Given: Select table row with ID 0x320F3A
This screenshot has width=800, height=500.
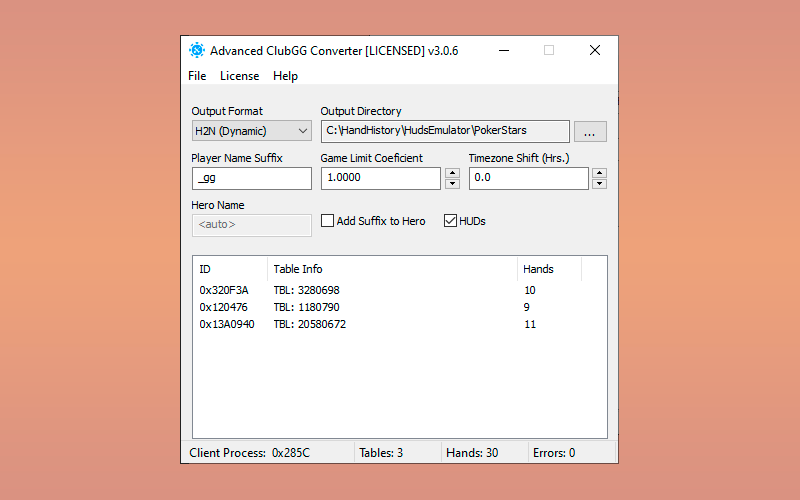Looking at the screenshot, I should click(224, 290).
